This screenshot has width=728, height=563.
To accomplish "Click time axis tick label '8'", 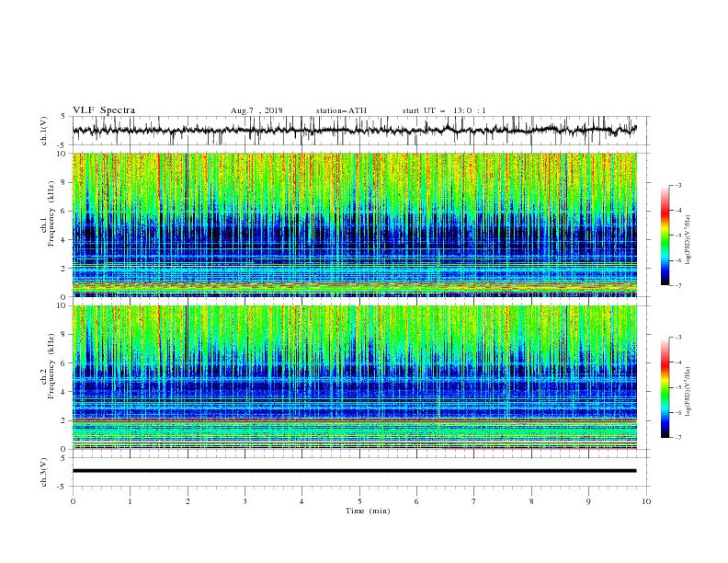I will (531, 501).
